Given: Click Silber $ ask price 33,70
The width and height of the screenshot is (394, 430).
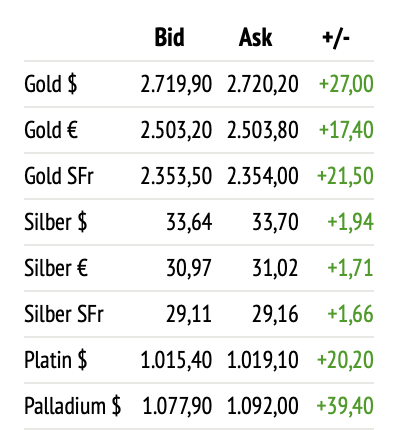Looking at the screenshot, I should (x=275, y=222).
